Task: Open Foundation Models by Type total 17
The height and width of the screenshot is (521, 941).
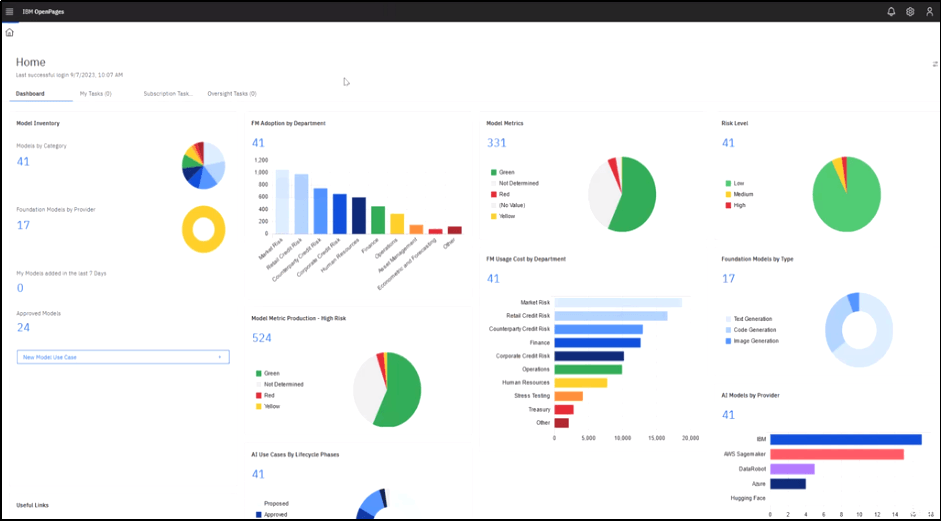Action: [728, 279]
